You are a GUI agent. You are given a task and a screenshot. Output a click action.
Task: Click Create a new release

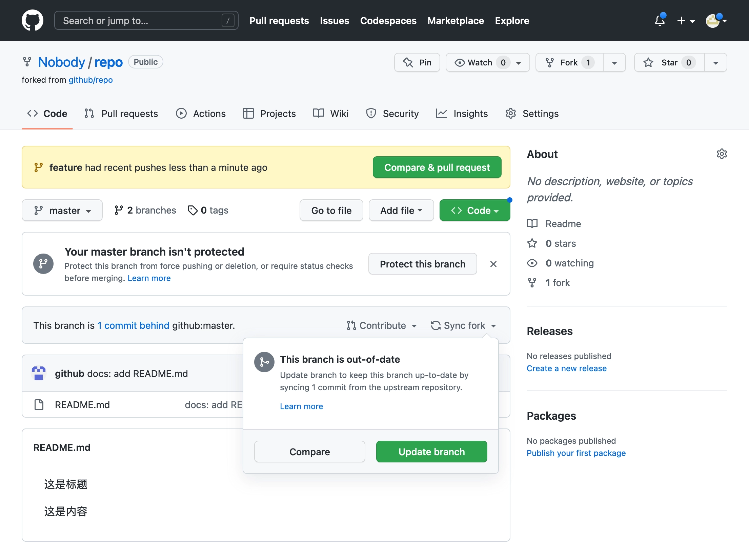[566, 368]
